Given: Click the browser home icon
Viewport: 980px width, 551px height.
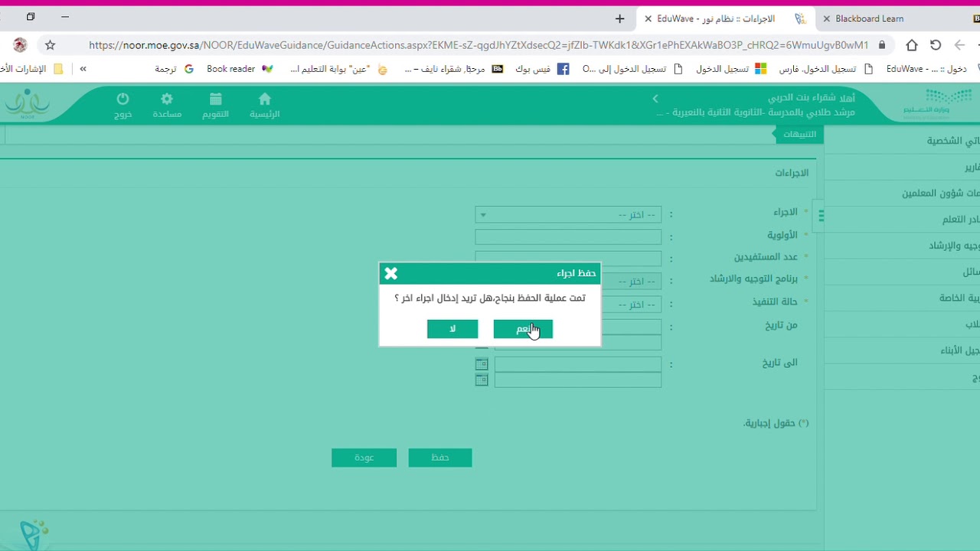Looking at the screenshot, I should [x=911, y=45].
